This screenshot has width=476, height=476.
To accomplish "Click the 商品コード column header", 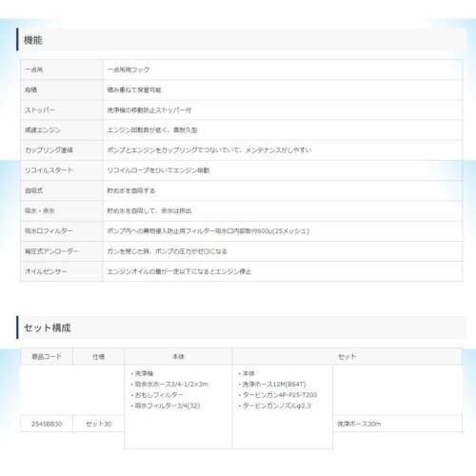I will [x=47, y=357].
